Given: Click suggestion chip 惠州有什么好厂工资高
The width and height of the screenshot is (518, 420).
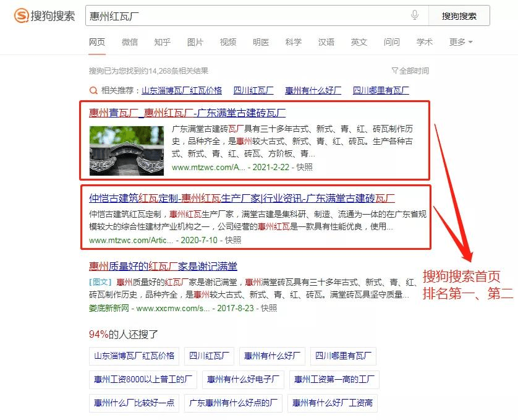Looking at the screenshot, I should (333, 403).
